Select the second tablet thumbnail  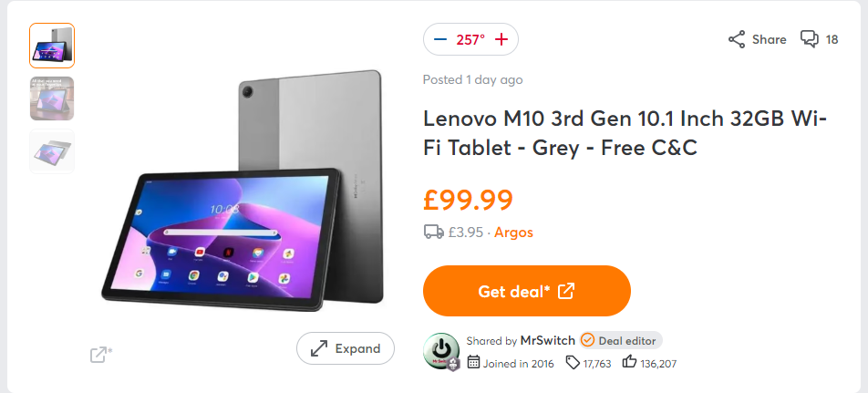pyautogui.click(x=52, y=98)
